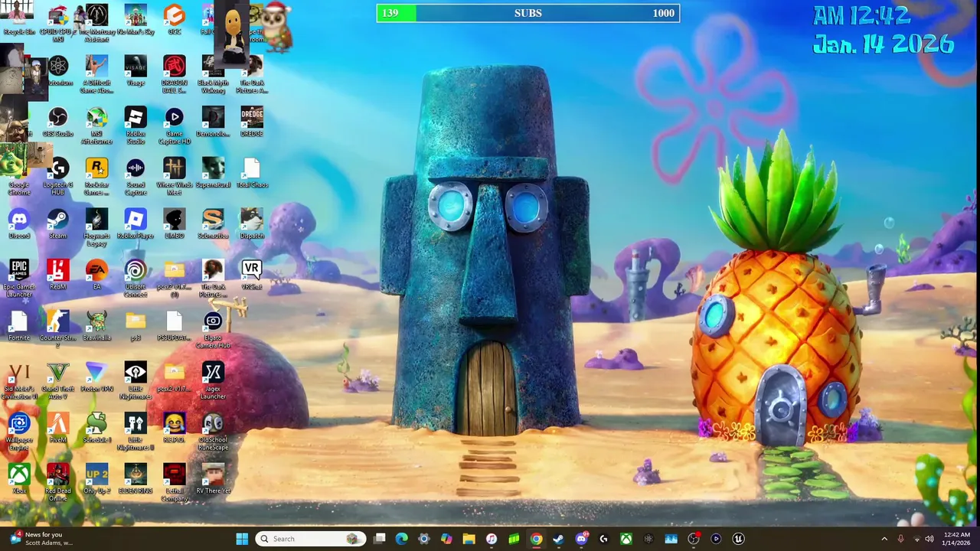This screenshot has width=980, height=551.
Task: Launch Black Myth Wukong icon
Action: 213,73
